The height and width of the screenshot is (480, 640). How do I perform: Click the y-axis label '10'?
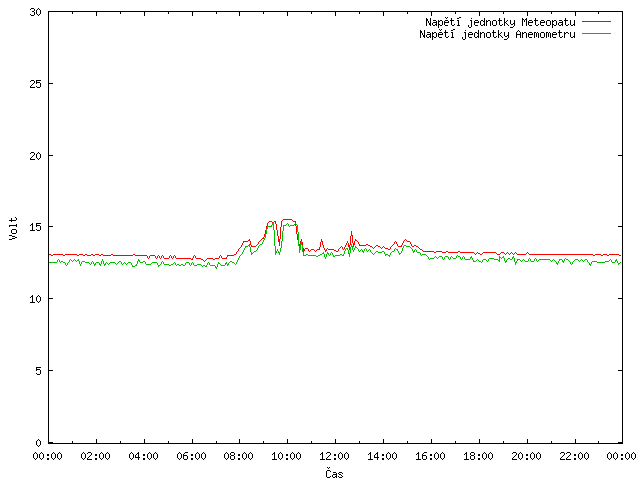click(36, 299)
